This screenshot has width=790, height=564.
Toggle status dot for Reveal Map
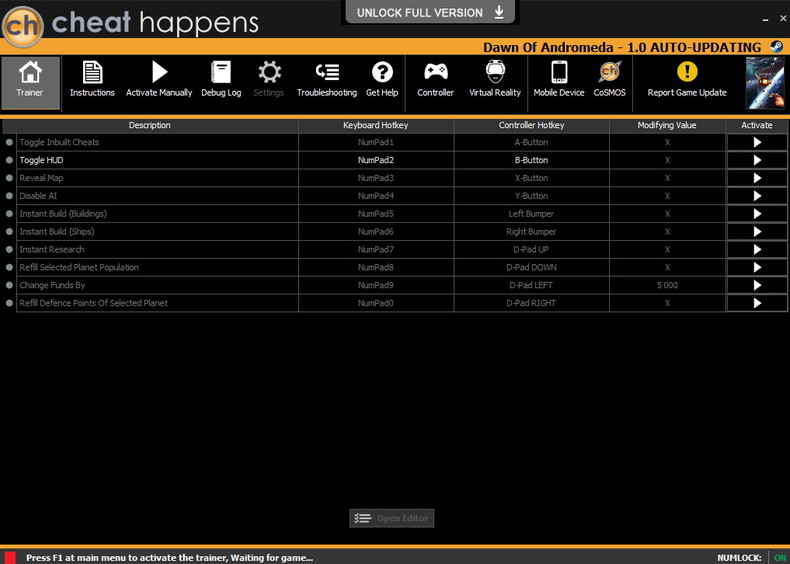pos(9,178)
